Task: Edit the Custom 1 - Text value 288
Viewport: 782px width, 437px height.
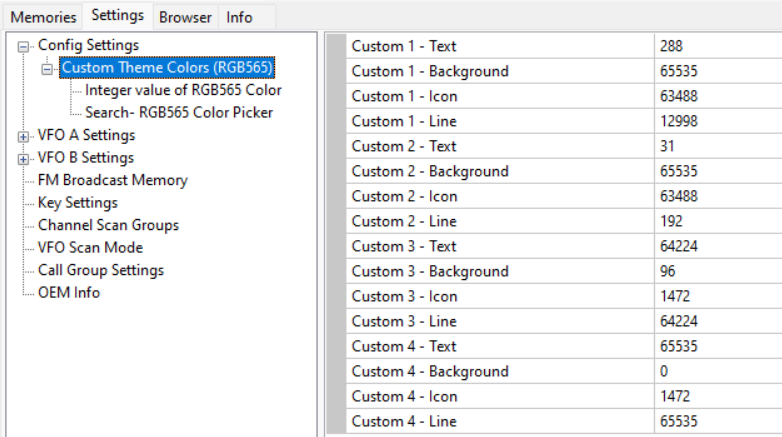Action: [x=718, y=46]
